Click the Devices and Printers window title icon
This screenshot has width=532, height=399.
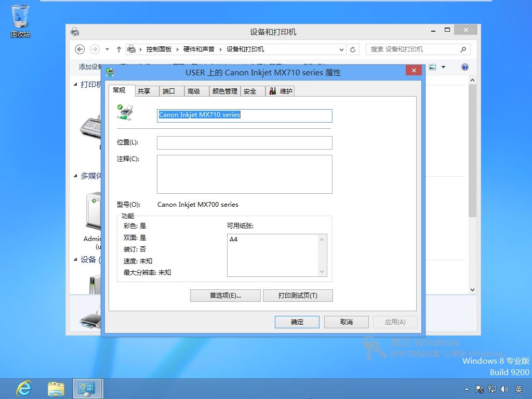75,32
